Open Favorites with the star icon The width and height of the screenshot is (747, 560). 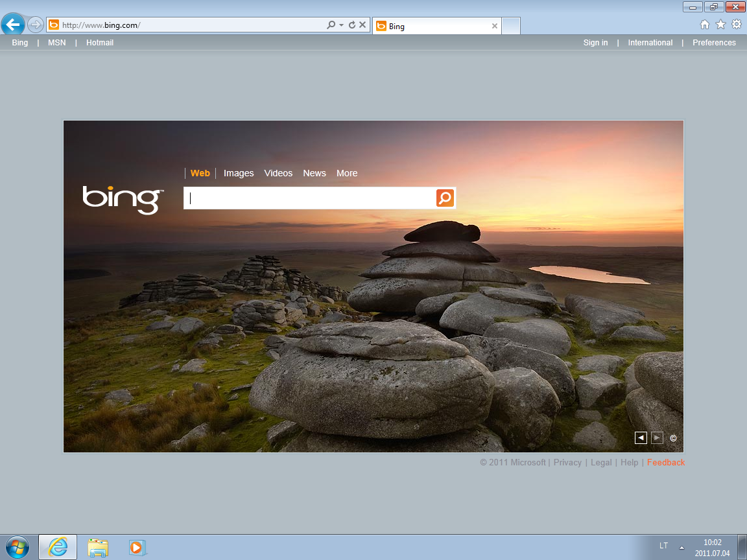720,25
